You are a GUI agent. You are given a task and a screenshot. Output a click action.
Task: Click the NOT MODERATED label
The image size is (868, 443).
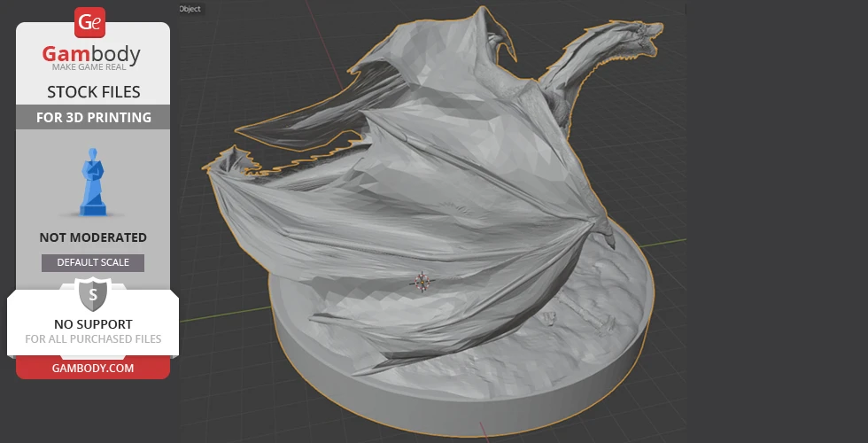93,237
